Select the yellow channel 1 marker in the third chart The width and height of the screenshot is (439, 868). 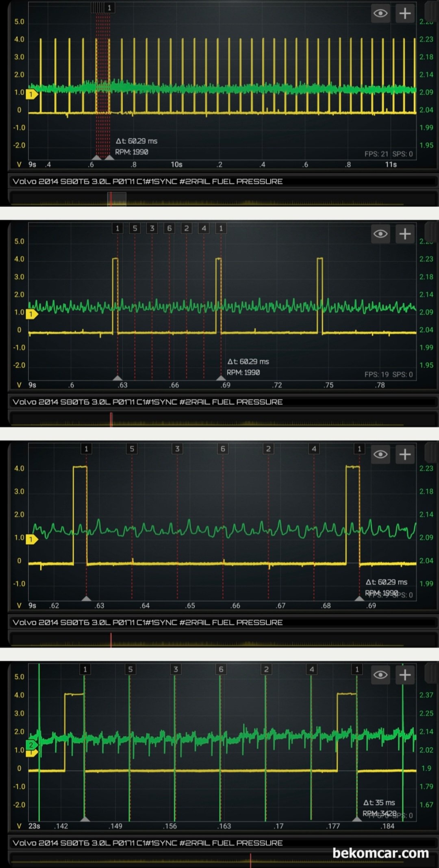[32, 539]
